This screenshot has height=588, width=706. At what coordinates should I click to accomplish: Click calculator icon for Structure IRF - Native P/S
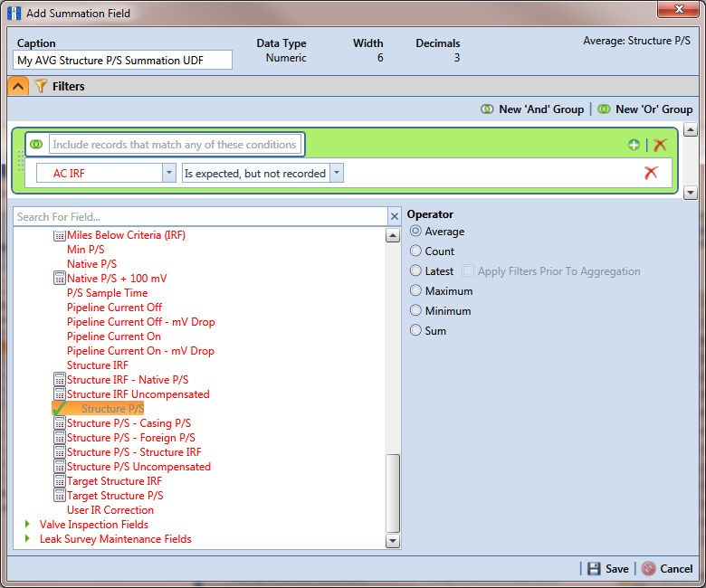point(60,379)
